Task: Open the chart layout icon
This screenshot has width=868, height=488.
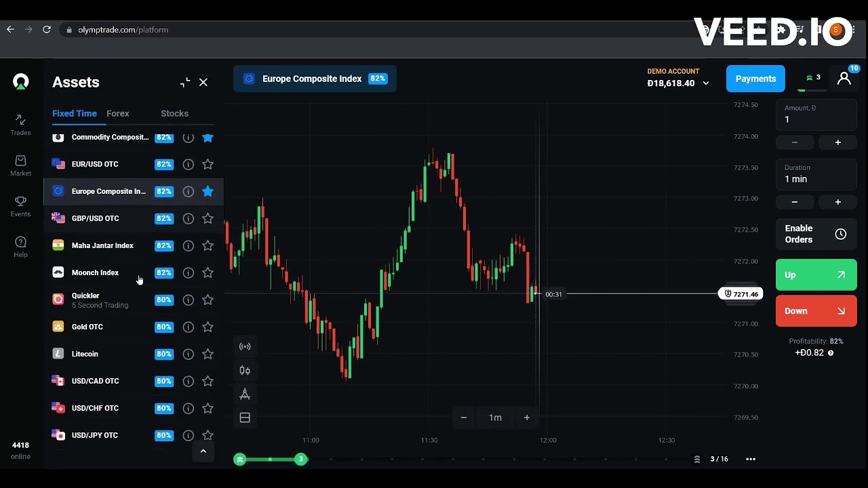Action: pos(245,418)
